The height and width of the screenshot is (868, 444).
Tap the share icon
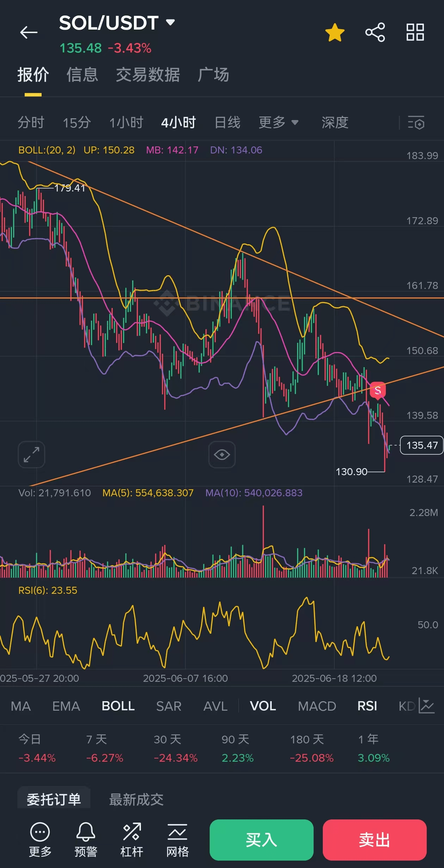pos(375,32)
